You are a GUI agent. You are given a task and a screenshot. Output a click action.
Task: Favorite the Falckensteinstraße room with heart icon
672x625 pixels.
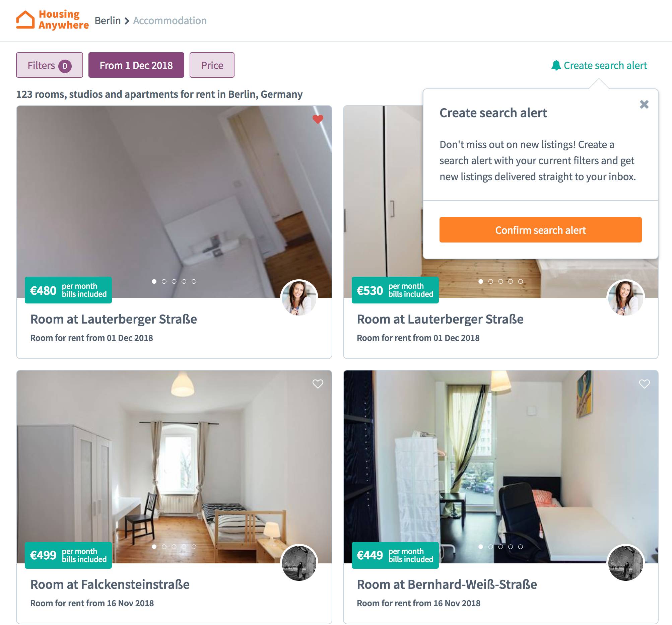point(318,384)
